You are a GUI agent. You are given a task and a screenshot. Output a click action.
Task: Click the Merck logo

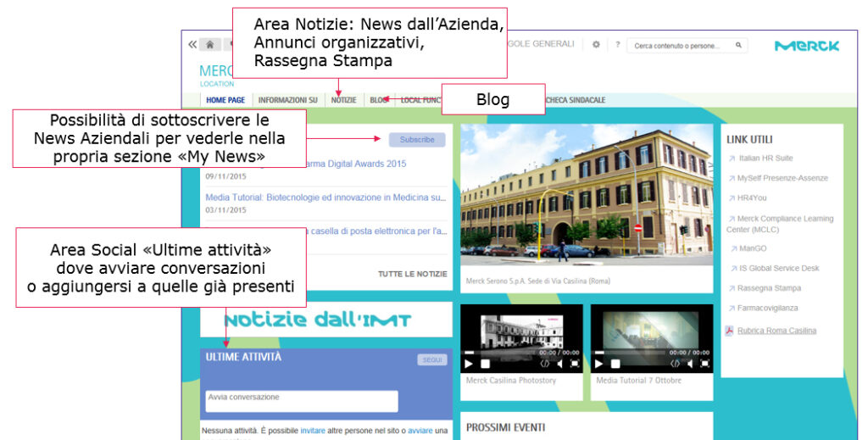tap(806, 46)
